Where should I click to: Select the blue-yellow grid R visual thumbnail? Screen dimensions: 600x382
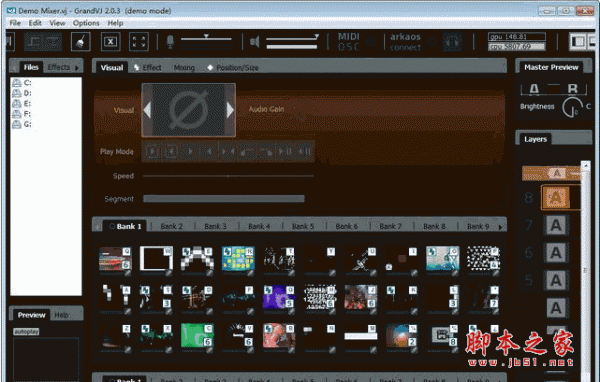238,259
